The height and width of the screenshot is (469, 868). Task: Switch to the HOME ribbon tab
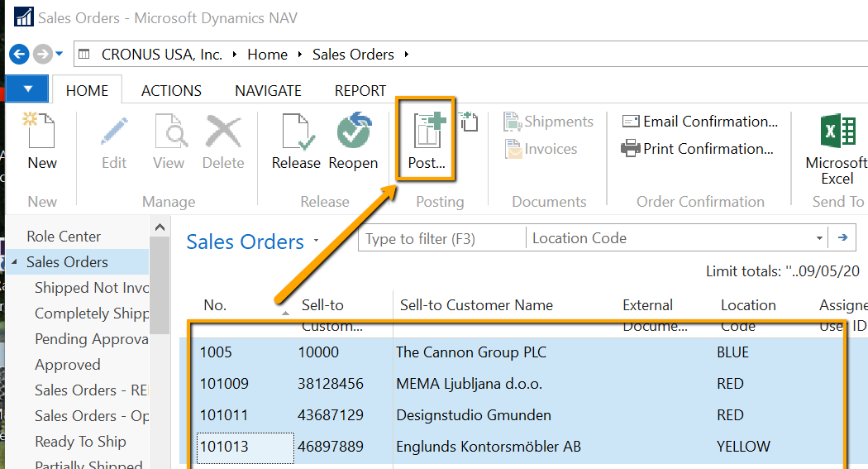(87, 90)
